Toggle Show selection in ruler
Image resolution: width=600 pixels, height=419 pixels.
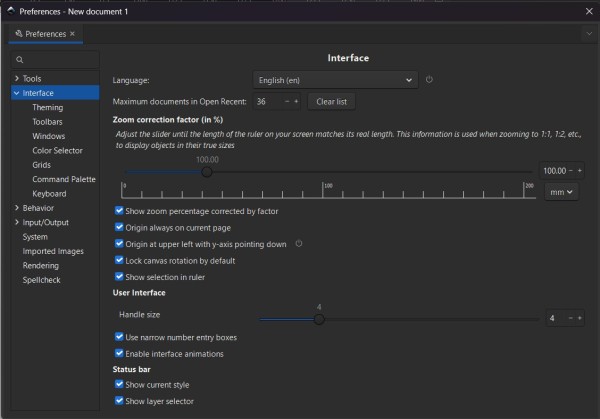coord(119,277)
